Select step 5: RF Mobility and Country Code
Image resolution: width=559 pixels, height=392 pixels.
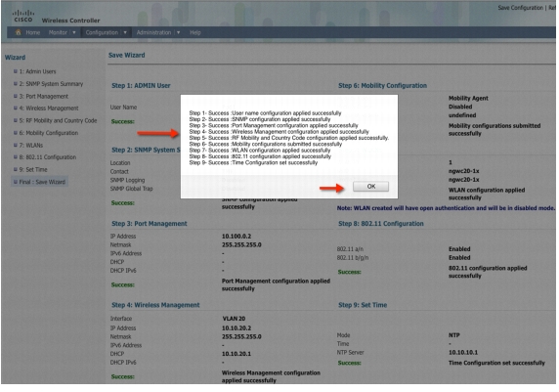pos(58,120)
